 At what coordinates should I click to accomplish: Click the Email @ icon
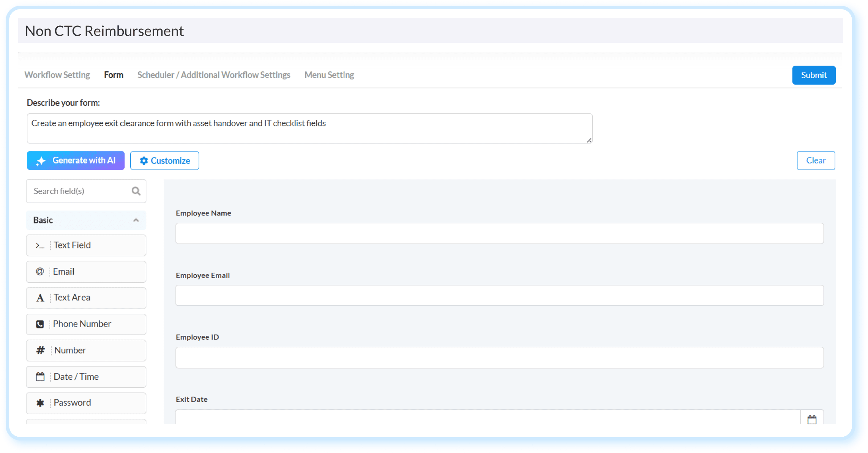40,272
